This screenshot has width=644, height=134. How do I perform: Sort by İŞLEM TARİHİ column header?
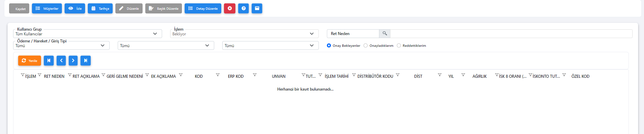(337, 76)
